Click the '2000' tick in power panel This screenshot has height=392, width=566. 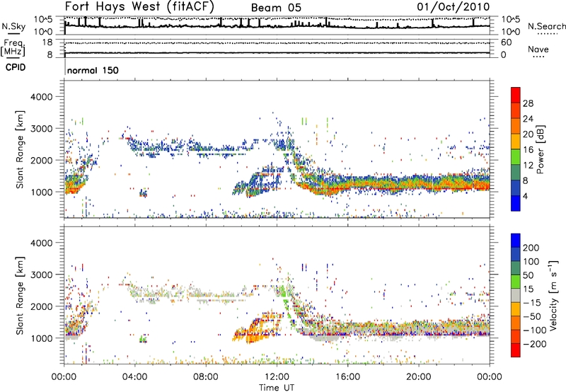[x=42, y=160]
